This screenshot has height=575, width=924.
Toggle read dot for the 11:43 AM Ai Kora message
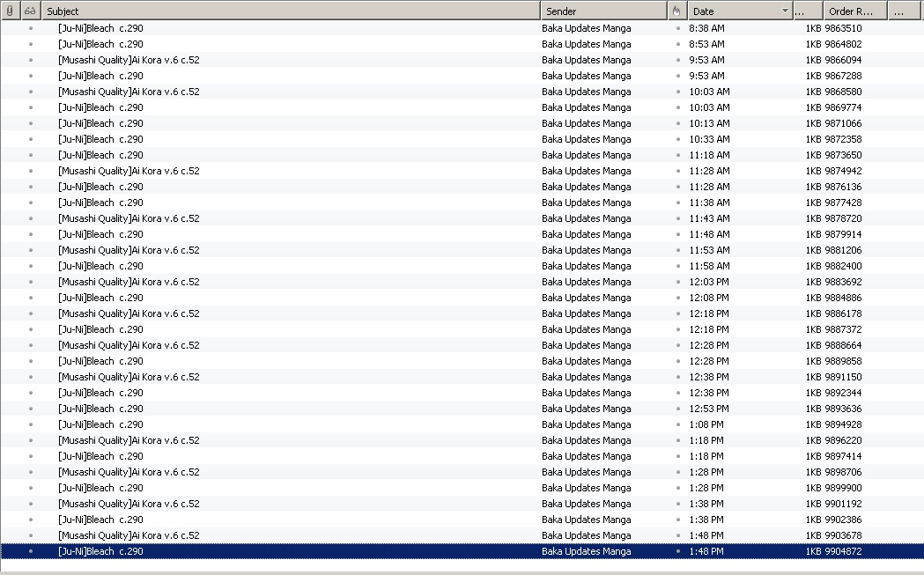[31, 218]
